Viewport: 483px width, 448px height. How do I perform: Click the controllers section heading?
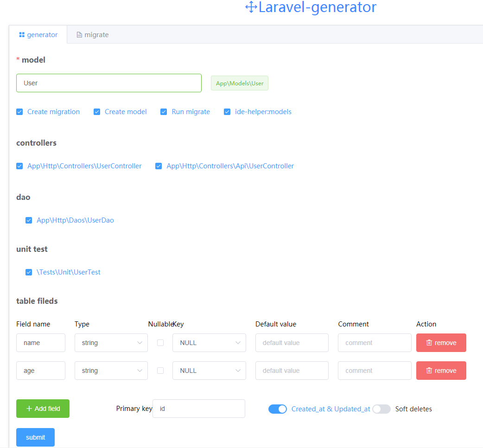[x=36, y=143]
